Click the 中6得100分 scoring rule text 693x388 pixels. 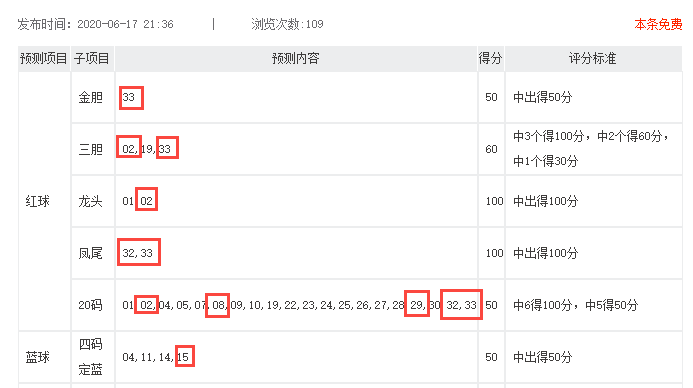tap(542, 305)
